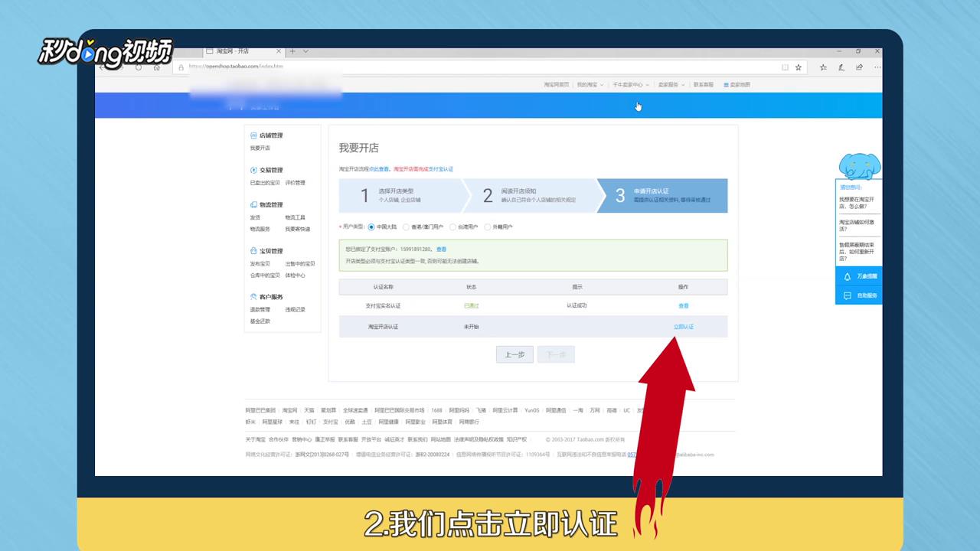Click 查看 link next to Alipay account

(x=441, y=249)
